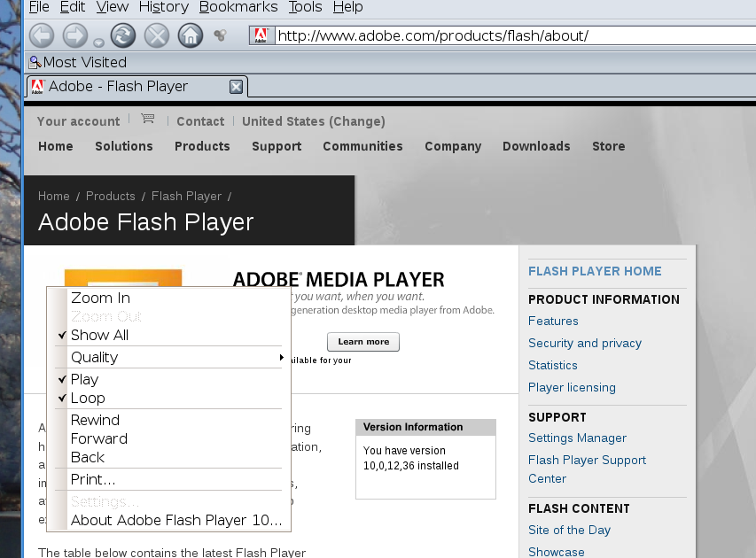
Task: Toggle the Show All checked option
Action: 168,335
